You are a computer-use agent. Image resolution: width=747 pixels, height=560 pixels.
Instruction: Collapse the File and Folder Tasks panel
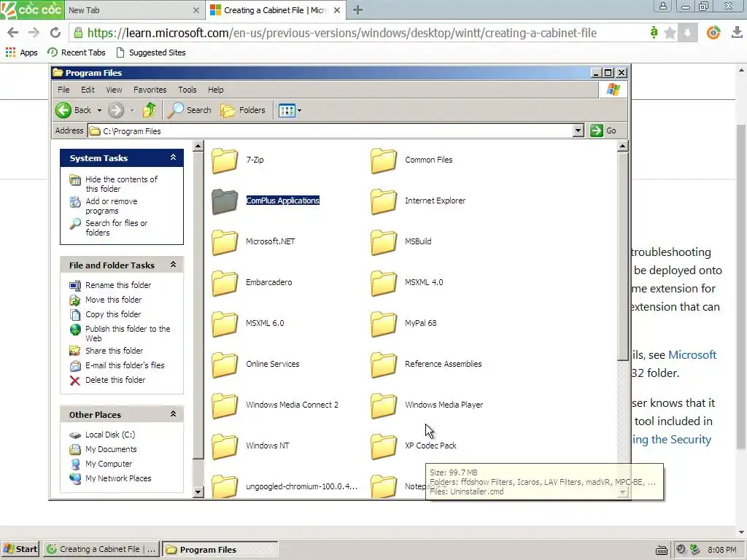tap(174, 265)
